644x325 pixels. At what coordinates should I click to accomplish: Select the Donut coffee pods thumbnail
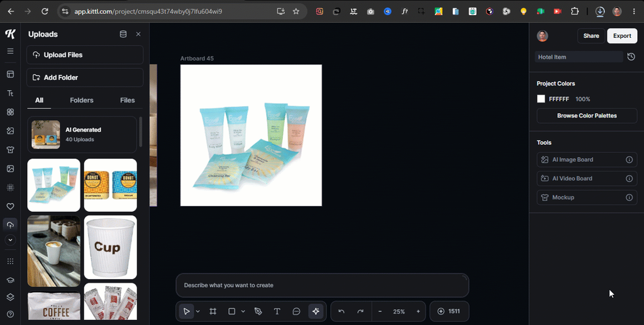111,185
